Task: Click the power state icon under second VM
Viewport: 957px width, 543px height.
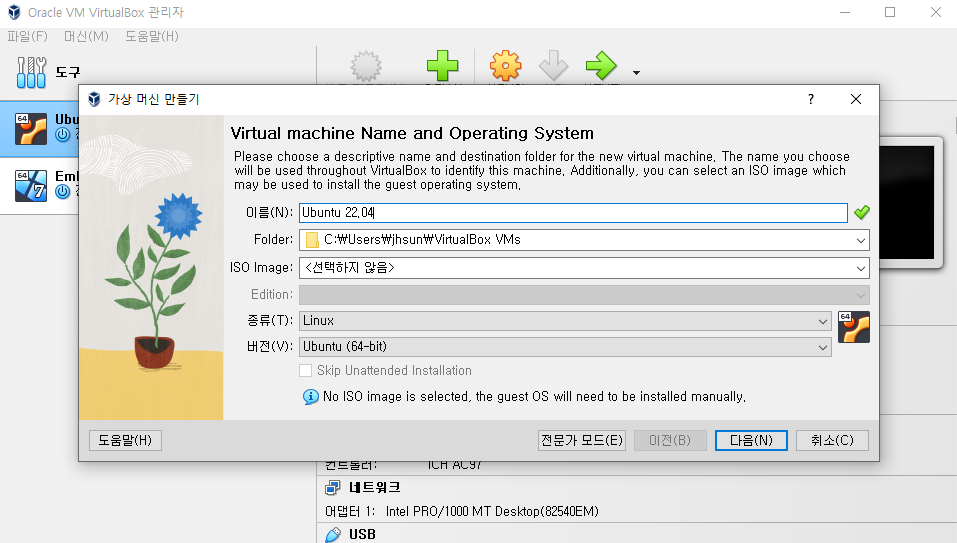Action: (63, 192)
